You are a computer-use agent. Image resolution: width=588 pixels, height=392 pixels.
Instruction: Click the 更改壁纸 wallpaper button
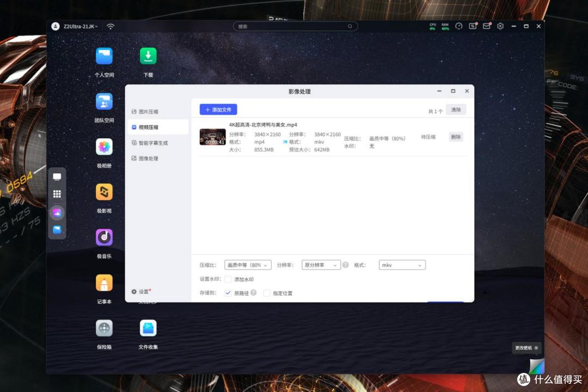click(x=526, y=348)
